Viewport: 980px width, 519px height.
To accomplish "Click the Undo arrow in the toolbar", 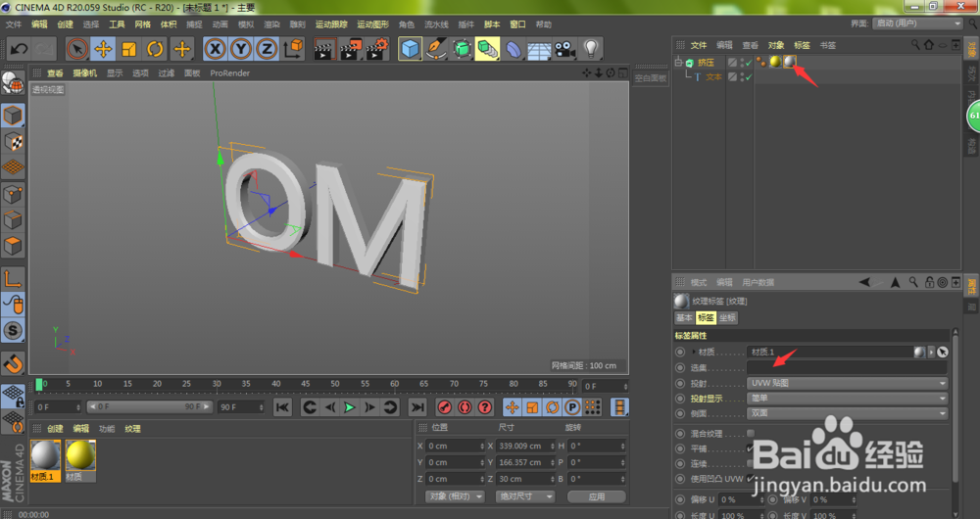I will coord(19,49).
